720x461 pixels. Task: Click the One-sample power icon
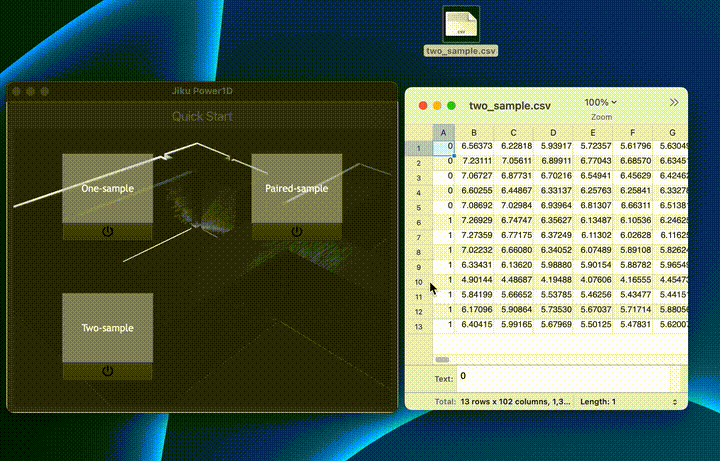pyautogui.click(x=108, y=231)
